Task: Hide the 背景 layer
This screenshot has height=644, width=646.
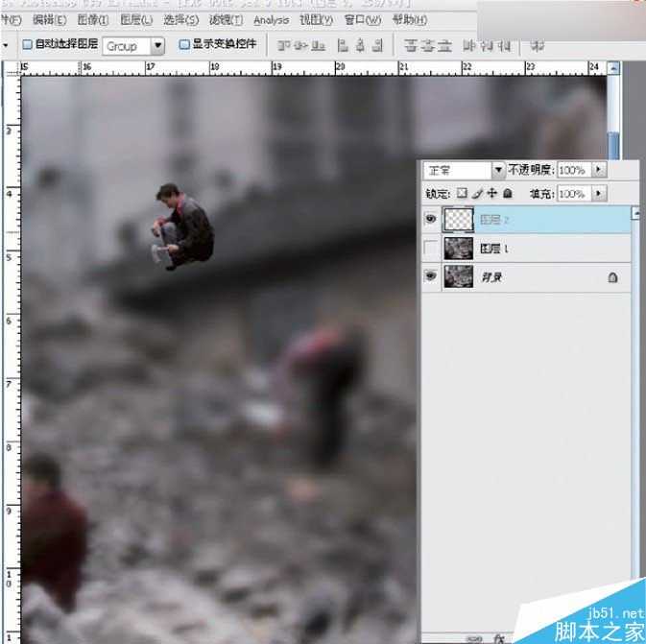Action: pos(431,277)
